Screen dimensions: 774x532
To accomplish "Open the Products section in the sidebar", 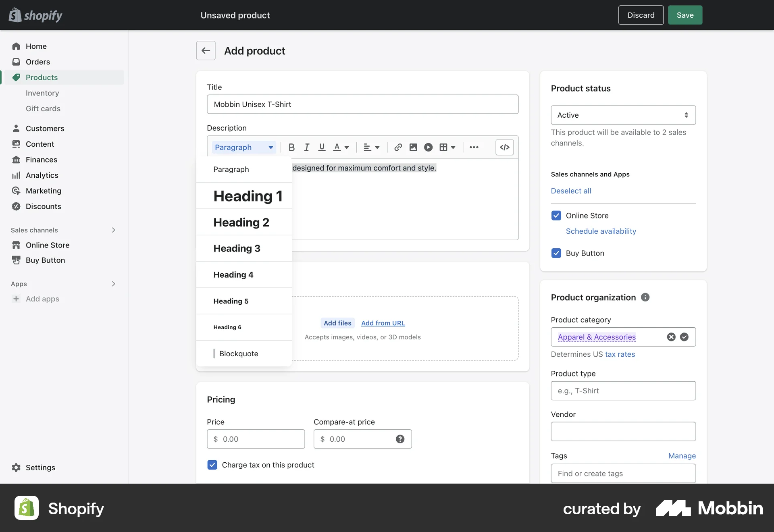I will coord(42,77).
